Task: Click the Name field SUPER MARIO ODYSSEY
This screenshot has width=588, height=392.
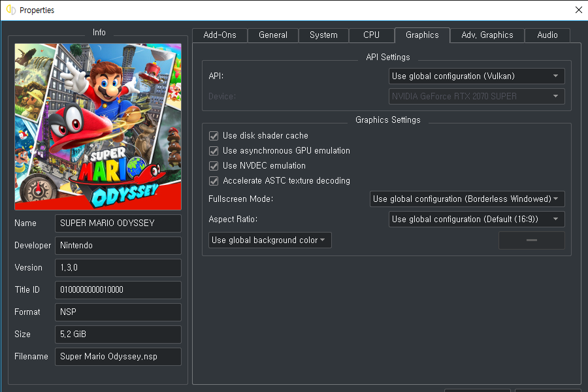Action: 118,223
